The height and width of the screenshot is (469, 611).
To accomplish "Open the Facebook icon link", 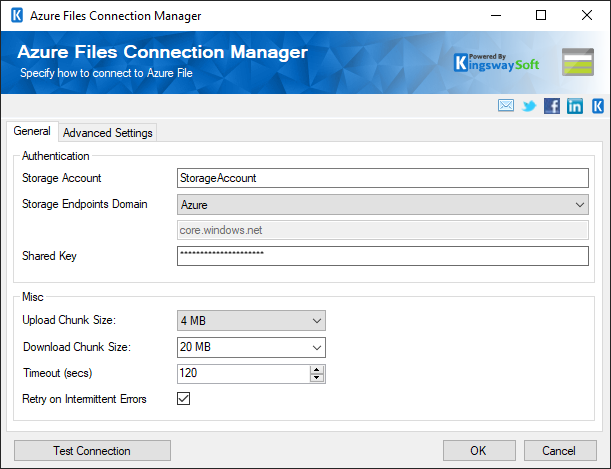I will (x=552, y=106).
